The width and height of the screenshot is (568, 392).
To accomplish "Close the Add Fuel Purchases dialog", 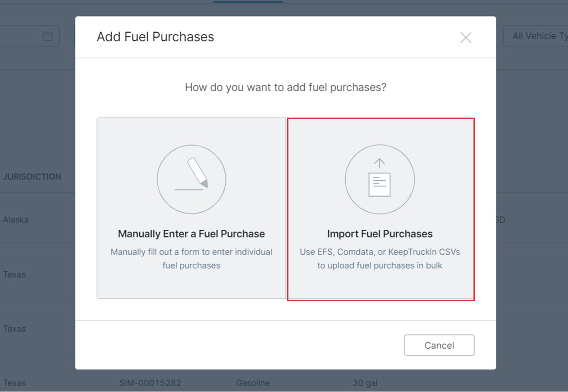I will (465, 37).
